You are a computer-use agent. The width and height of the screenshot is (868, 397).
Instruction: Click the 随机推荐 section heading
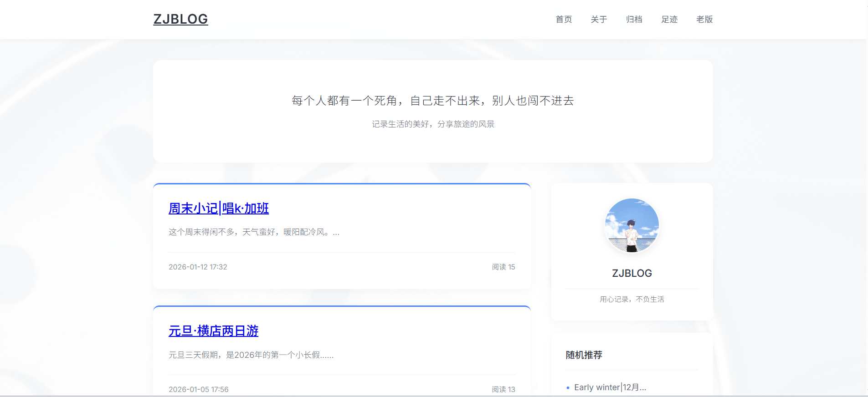click(584, 355)
